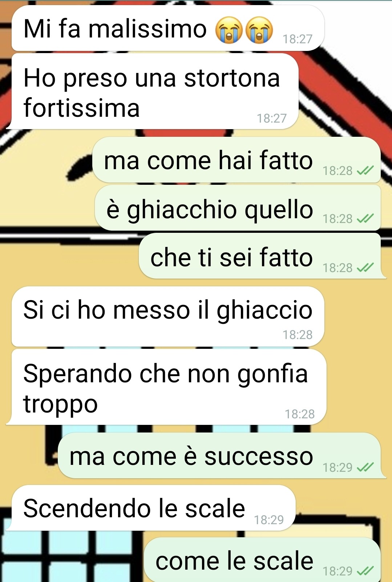Select the sent message 'come le scale'
The width and height of the screenshot is (392, 582).
[262, 560]
